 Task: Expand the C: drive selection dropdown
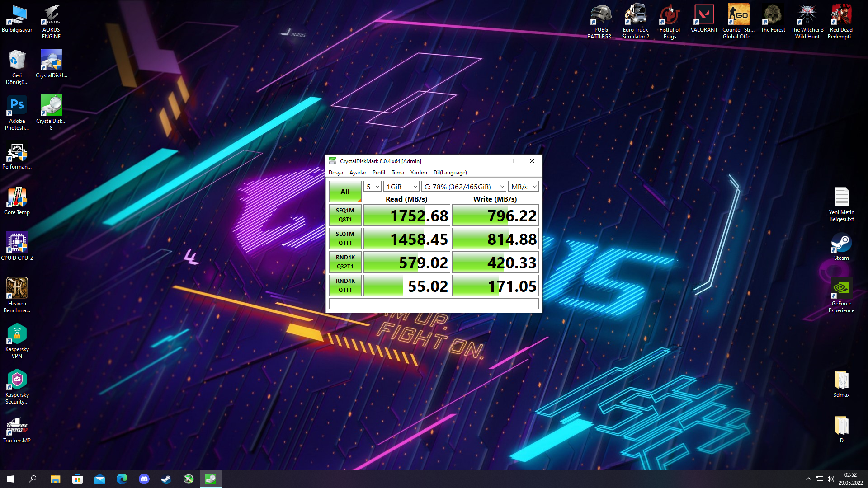point(464,187)
